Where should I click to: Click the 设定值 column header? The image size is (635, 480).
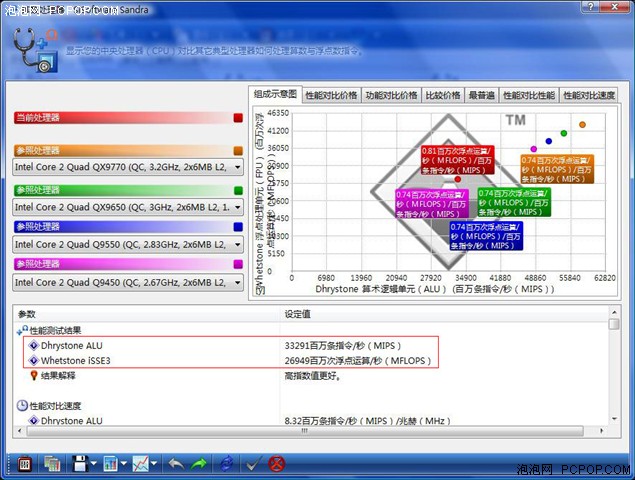[x=445, y=314]
